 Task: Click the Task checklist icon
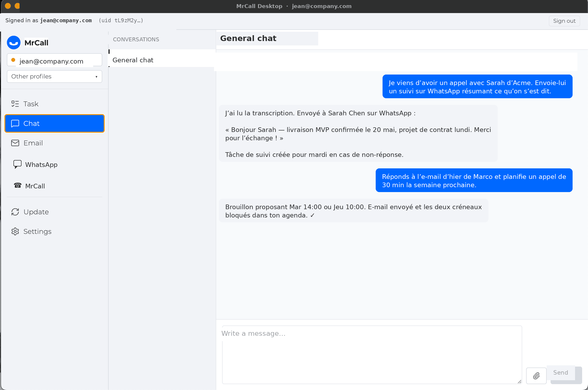tap(15, 104)
